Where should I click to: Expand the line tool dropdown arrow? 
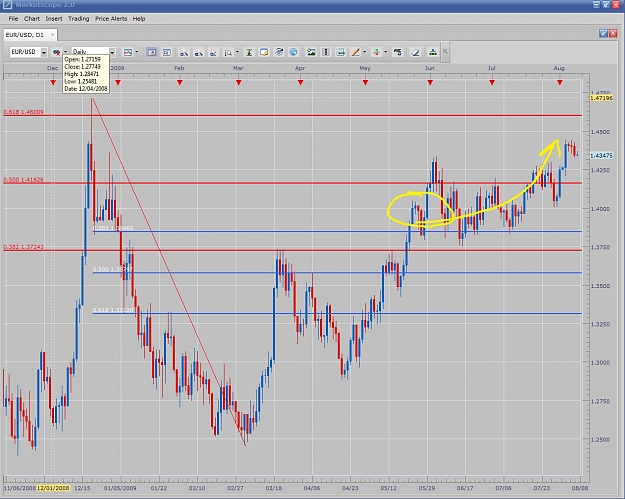click(364, 52)
